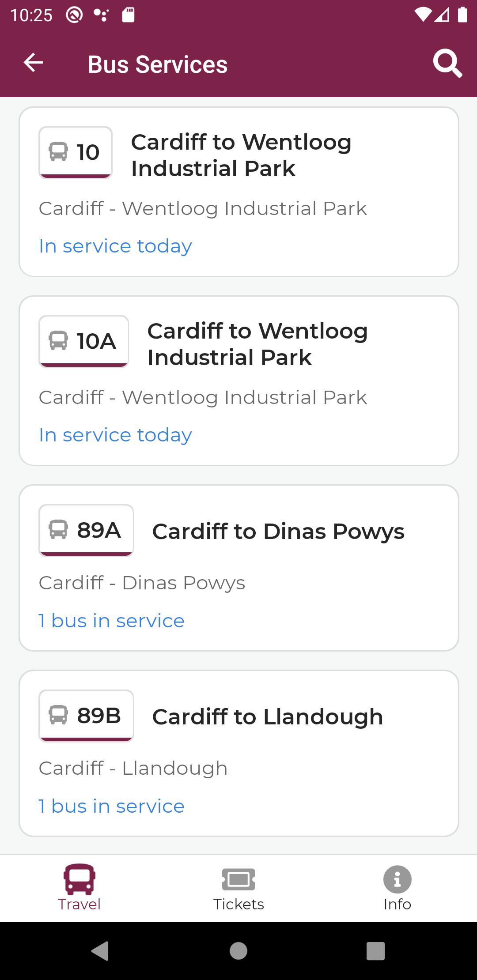Tap Cardiff - Llandough route description
The width and height of the screenshot is (477, 980).
point(133,768)
